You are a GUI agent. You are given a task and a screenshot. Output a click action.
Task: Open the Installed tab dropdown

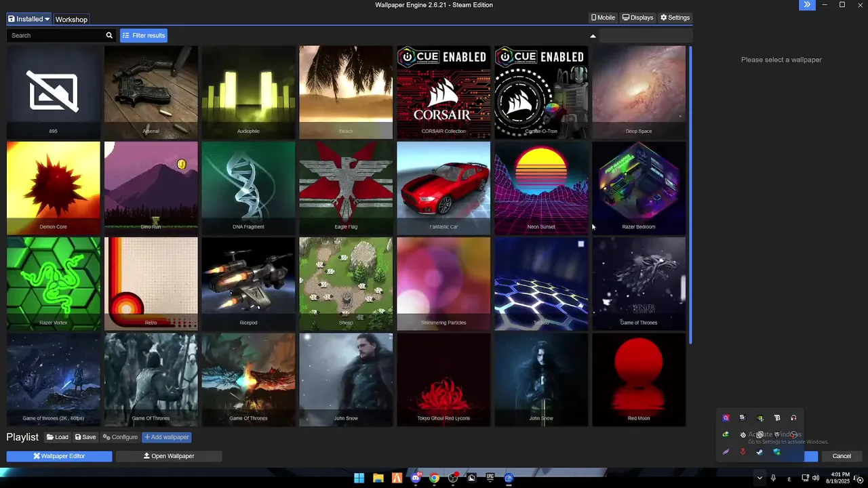tap(28, 19)
